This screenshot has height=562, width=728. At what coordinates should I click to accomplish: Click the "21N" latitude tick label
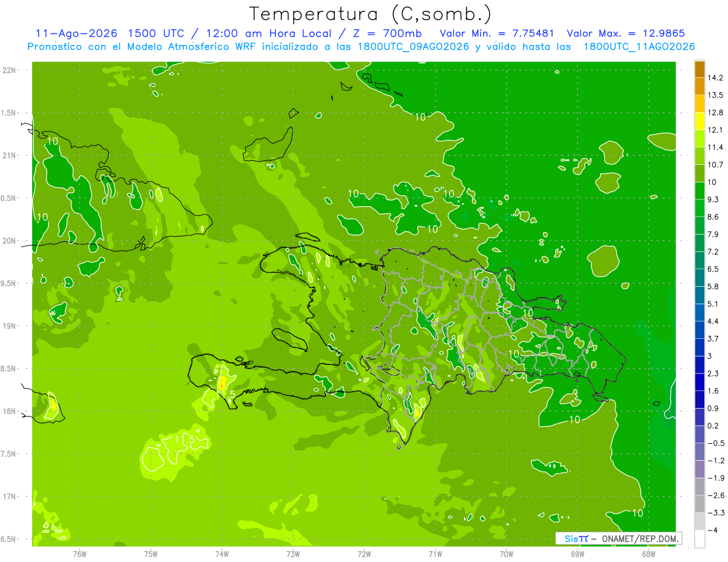tap(9, 155)
